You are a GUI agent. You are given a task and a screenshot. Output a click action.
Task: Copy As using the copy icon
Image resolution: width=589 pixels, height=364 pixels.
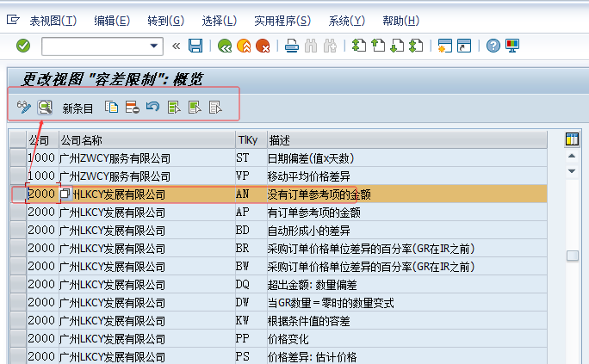[x=112, y=108]
